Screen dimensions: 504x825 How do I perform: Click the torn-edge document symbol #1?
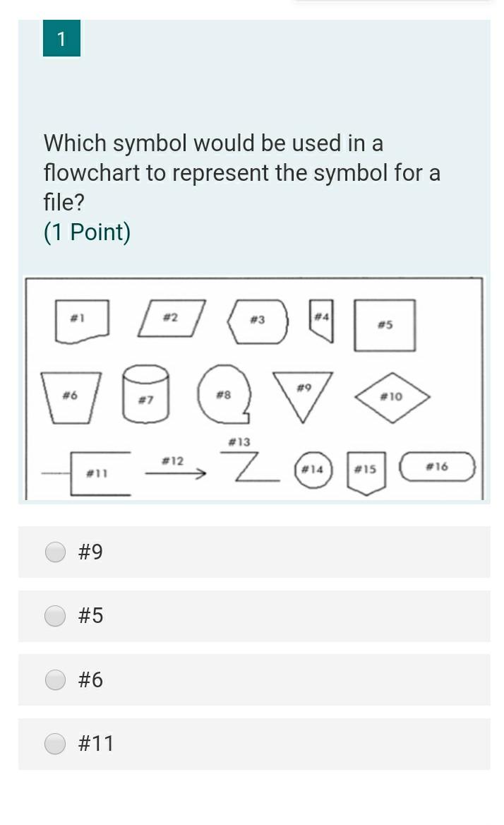point(80,319)
